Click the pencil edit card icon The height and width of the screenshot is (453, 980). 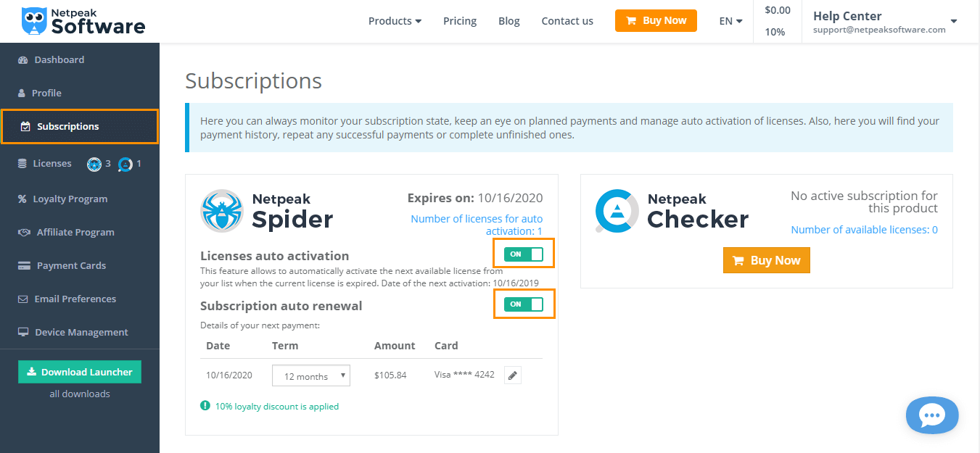tap(513, 375)
